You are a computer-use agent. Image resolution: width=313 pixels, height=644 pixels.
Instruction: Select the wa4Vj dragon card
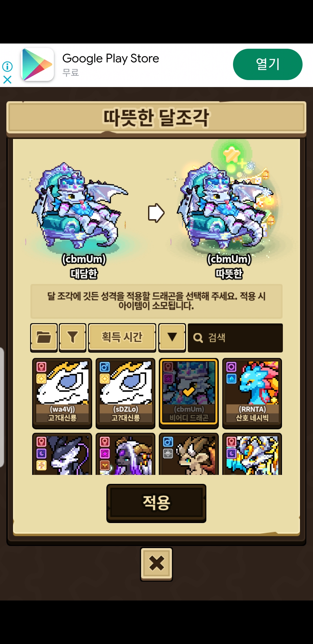tap(62, 393)
